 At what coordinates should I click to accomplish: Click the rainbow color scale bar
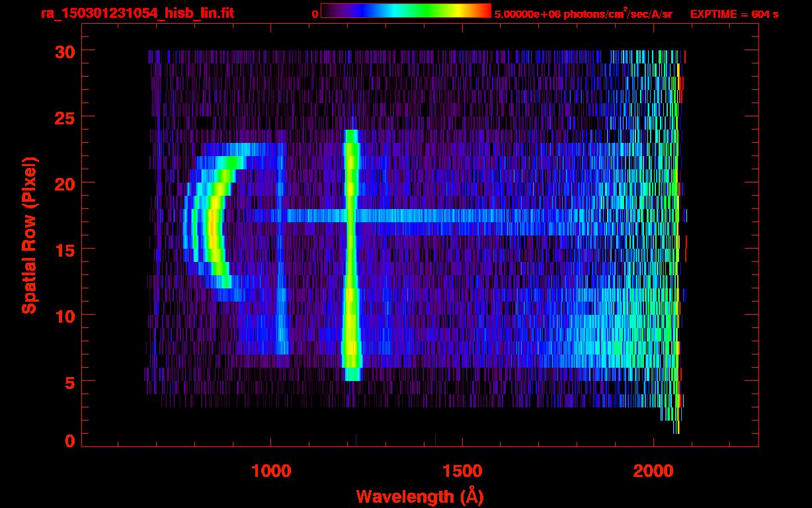406,11
